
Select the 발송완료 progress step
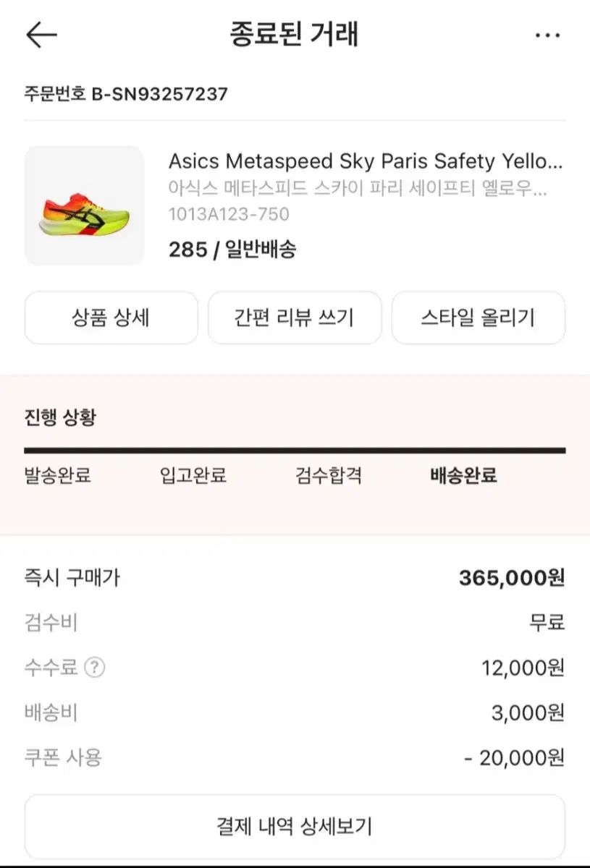click(58, 476)
